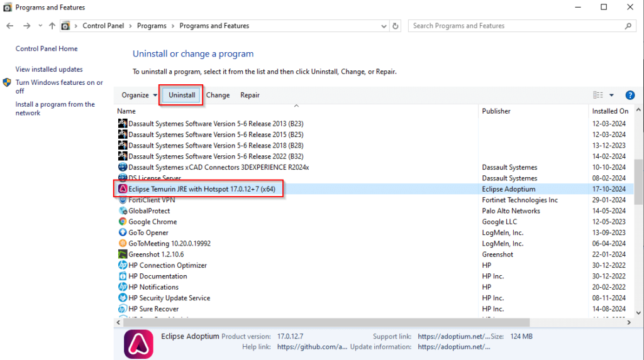Click the Uninstall button

point(182,95)
